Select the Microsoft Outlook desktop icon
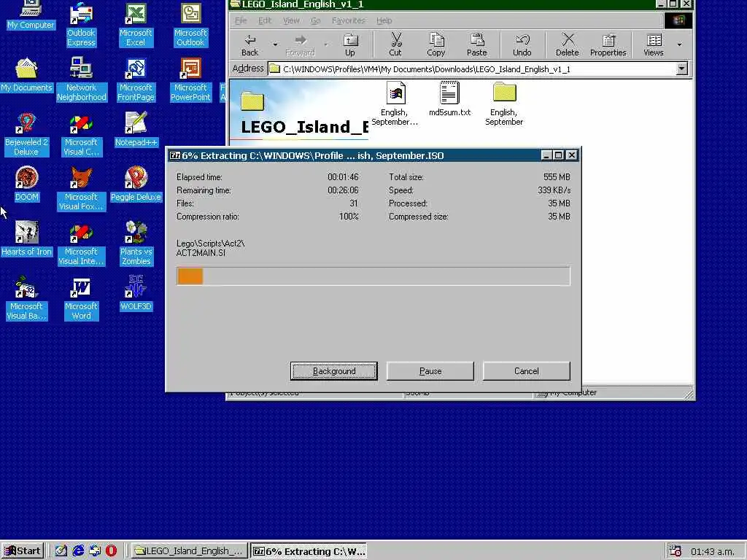The image size is (747, 560). pos(190,24)
